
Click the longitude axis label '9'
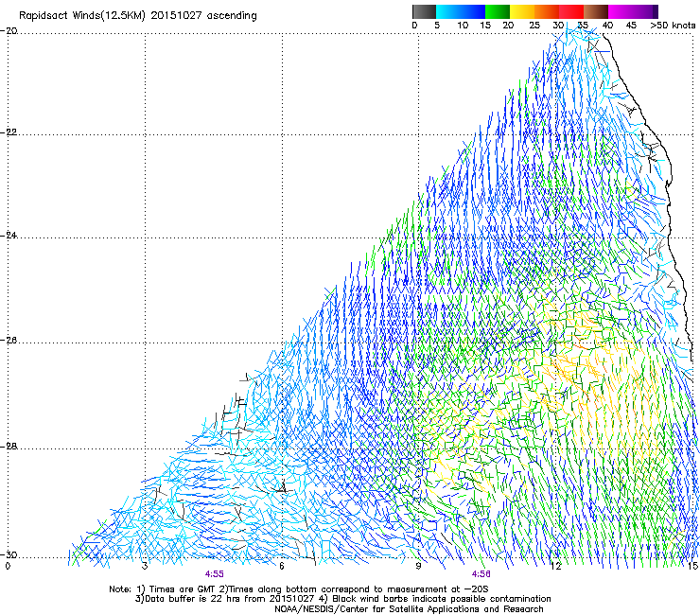(418, 567)
